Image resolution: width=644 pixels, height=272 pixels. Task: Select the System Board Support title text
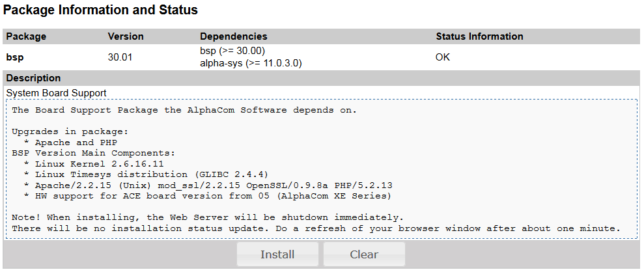(x=56, y=93)
